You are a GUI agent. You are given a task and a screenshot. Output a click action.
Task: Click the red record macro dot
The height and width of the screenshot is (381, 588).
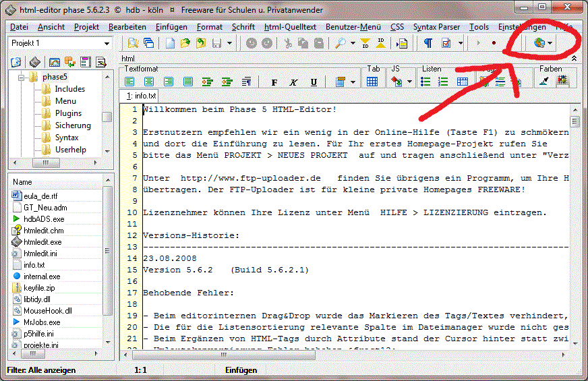(x=494, y=43)
